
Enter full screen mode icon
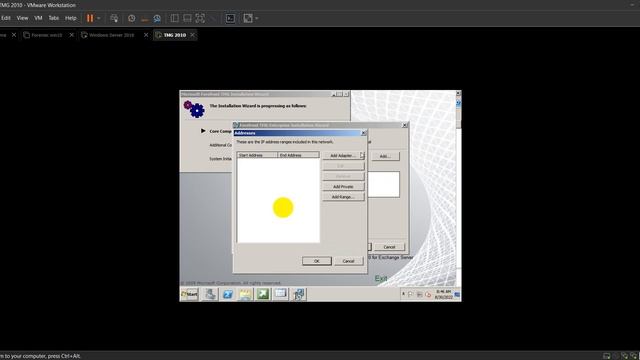tap(200, 18)
